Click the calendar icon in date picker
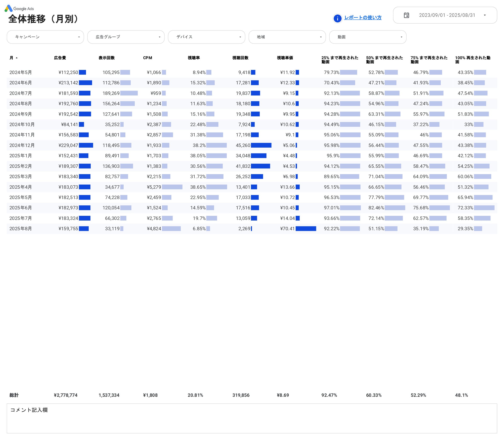Image resolution: width=504 pixels, height=437 pixels. (x=406, y=15)
